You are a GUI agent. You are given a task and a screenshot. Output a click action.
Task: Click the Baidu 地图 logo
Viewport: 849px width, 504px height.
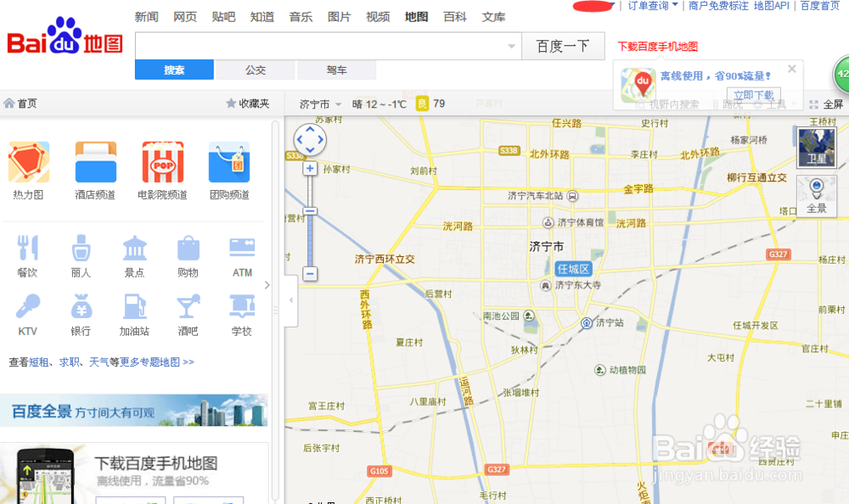coord(65,37)
